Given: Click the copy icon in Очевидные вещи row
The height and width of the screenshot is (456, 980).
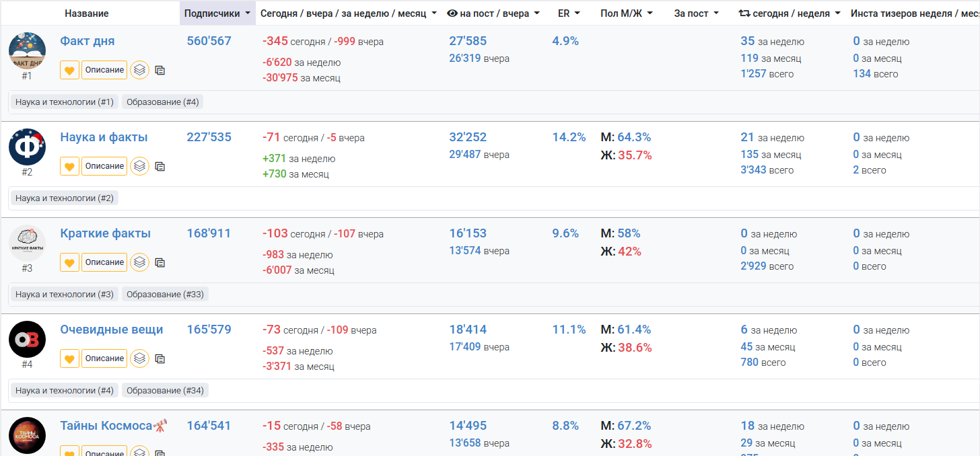Looking at the screenshot, I should pyautogui.click(x=160, y=358).
